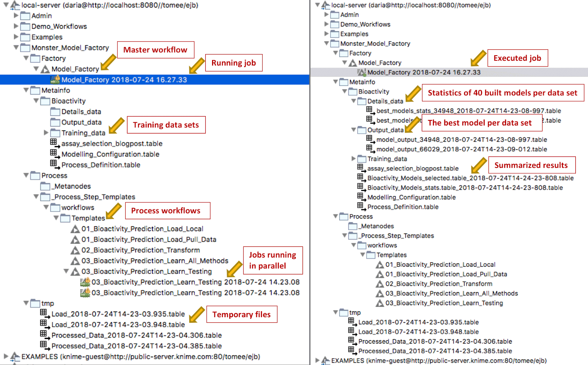Collapse the Monster_Model_Factory folder in left panel

tap(16, 47)
